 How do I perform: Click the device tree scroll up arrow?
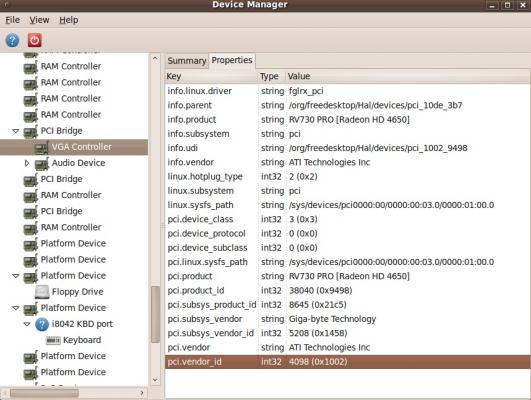(x=155, y=58)
